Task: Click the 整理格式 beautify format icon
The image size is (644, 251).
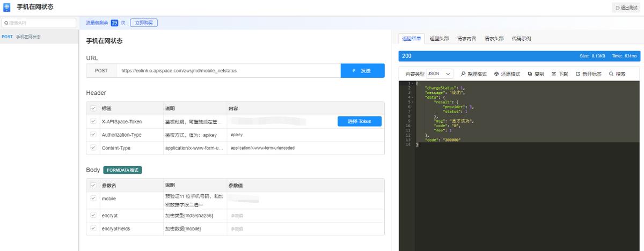Action: pos(464,74)
